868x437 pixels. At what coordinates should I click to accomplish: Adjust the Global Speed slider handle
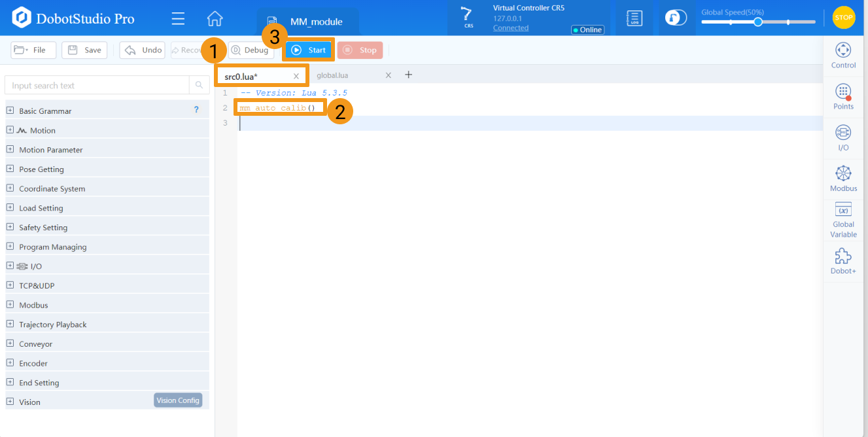click(x=758, y=22)
